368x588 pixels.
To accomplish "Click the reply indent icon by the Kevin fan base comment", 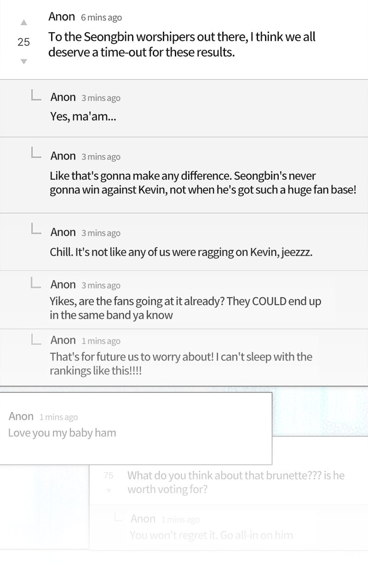I will click(x=36, y=153).
